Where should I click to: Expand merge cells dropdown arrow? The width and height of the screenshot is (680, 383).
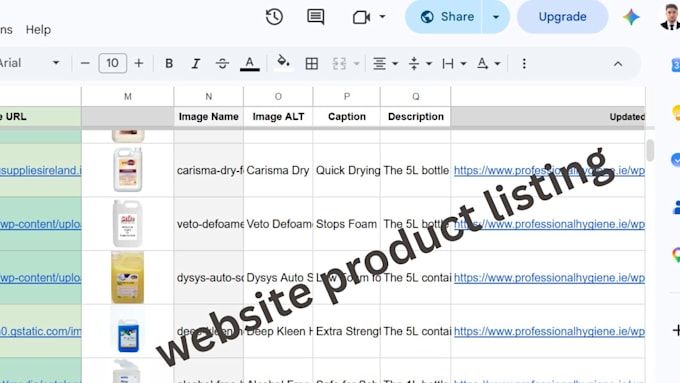pyautogui.click(x=356, y=64)
